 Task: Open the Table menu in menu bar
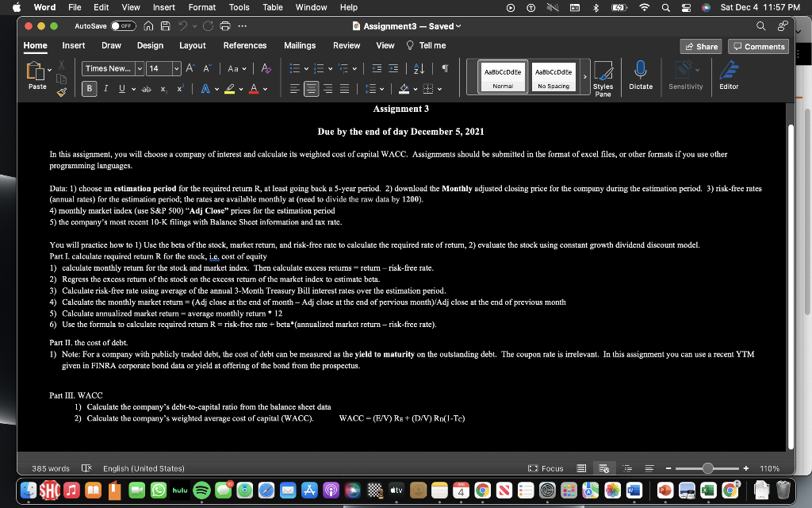[x=273, y=7]
